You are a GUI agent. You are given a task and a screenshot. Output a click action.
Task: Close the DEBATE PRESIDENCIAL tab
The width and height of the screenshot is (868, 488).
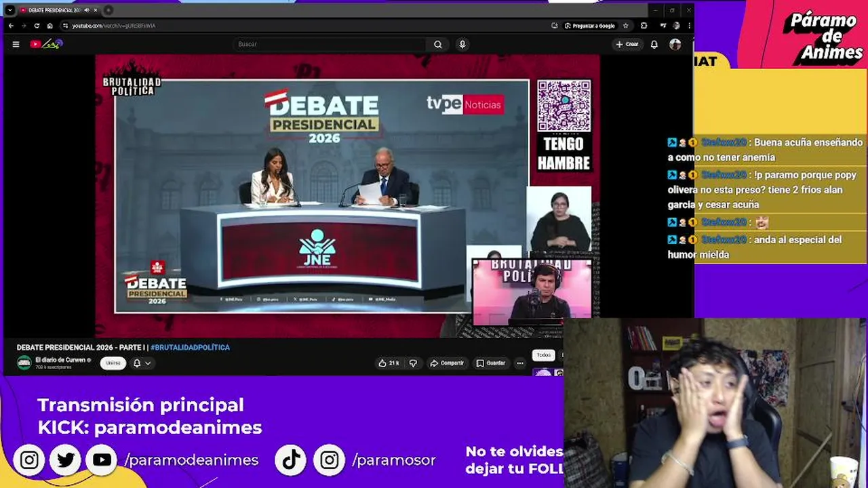(96, 10)
